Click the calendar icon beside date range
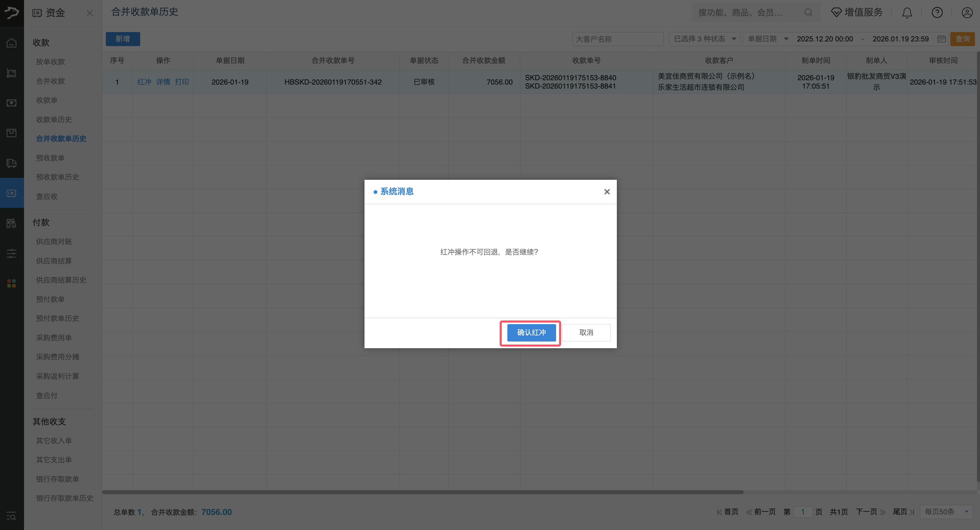Viewport: 980px width, 530px height. click(941, 39)
